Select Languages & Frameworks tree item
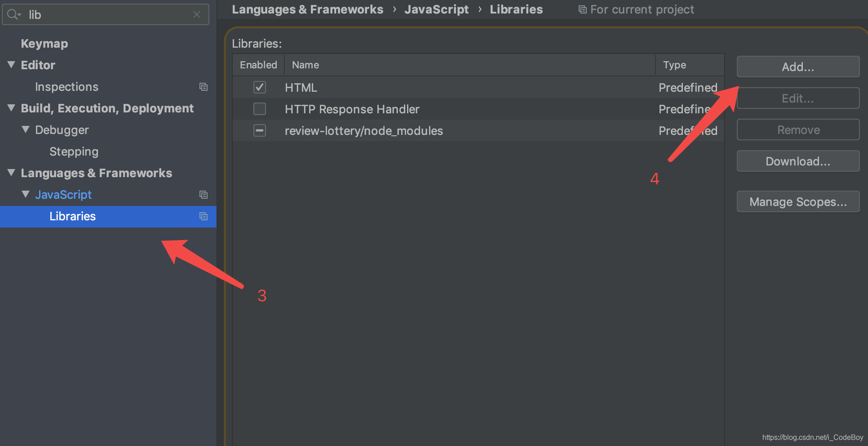Image resolution: width=868 pixels, height=446 pixels. (97, 173)
